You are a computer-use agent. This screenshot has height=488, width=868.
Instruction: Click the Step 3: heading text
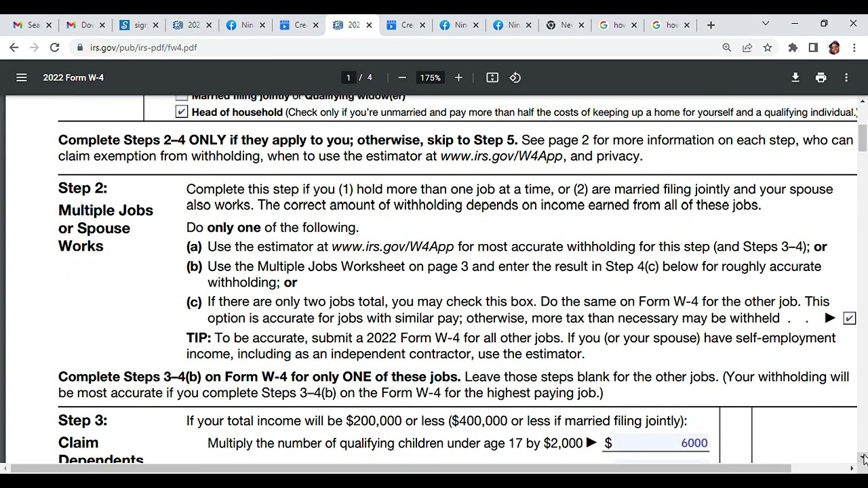tap(83, 421)
